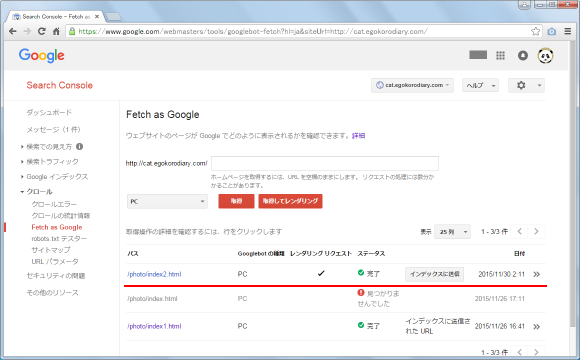Image resolution: width=580 pixels, height=360 pixels.
Task: Open details arrows for /photo/index1.html row
Action: pos(537,326)
